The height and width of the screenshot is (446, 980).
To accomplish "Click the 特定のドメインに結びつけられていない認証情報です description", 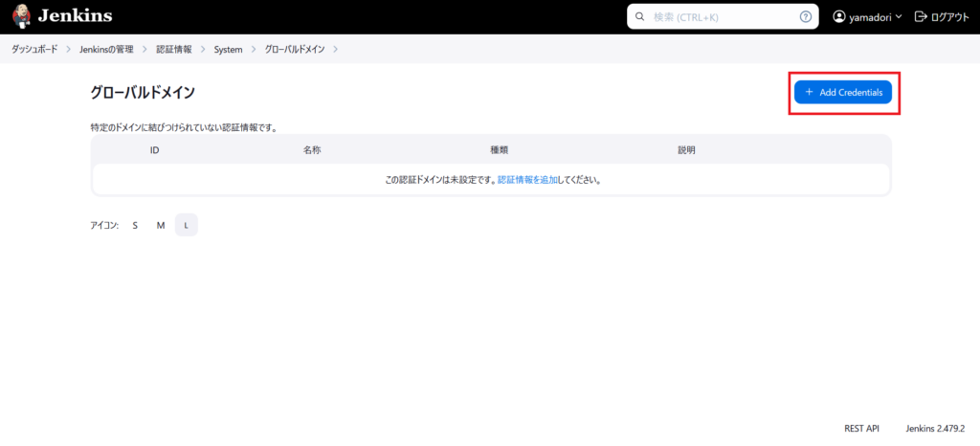I will pos(184,127).
